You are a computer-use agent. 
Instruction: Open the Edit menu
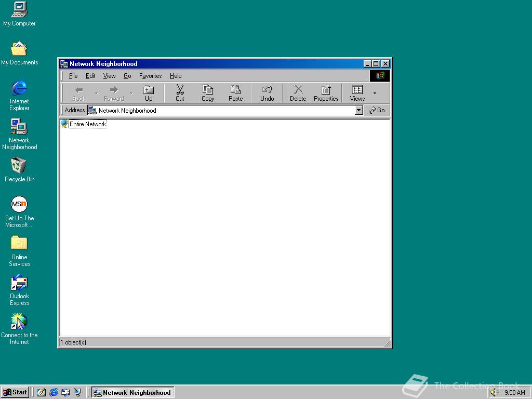tap(90, 76)
